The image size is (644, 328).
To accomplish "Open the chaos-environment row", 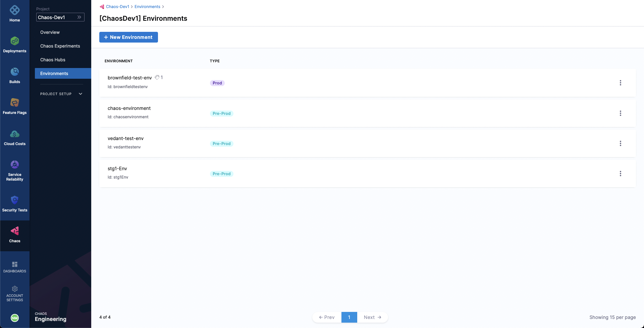I will pos(367,113).
